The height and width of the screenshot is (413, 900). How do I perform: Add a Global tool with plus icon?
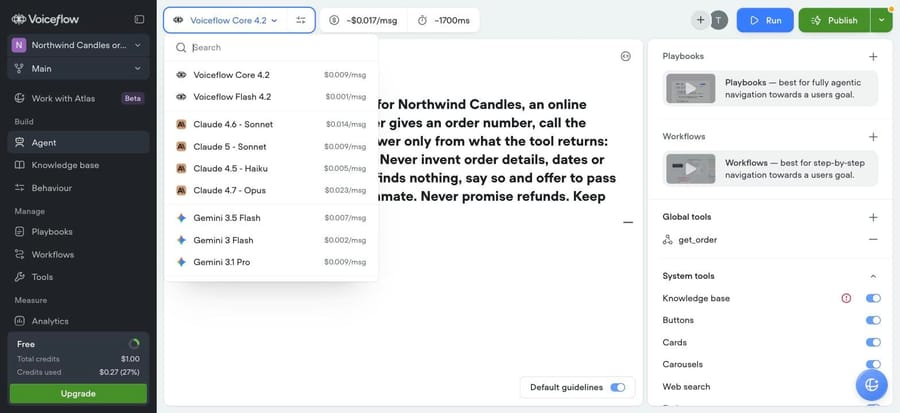[873, 217]
